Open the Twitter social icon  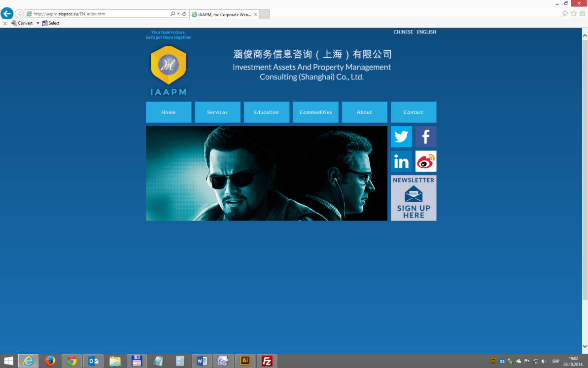401,137
